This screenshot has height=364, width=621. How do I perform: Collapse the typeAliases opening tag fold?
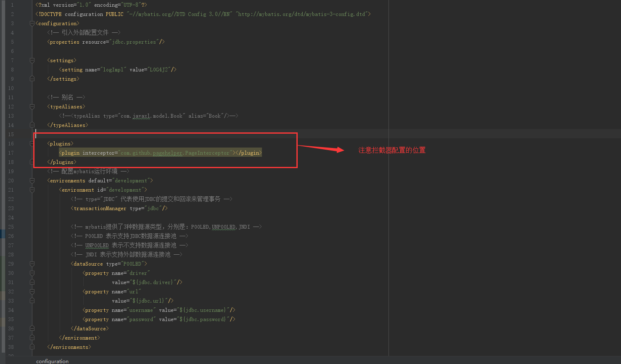[32, 107]
